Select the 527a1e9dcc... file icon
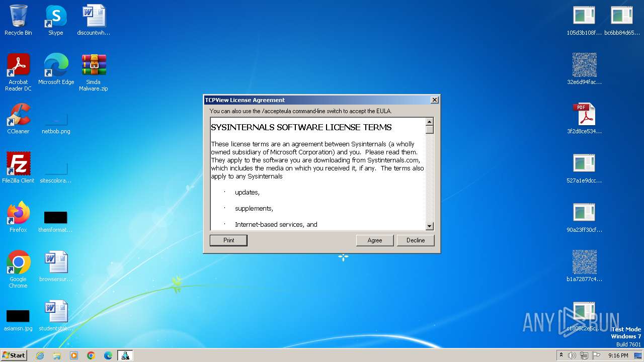 [x=584, y=168]
